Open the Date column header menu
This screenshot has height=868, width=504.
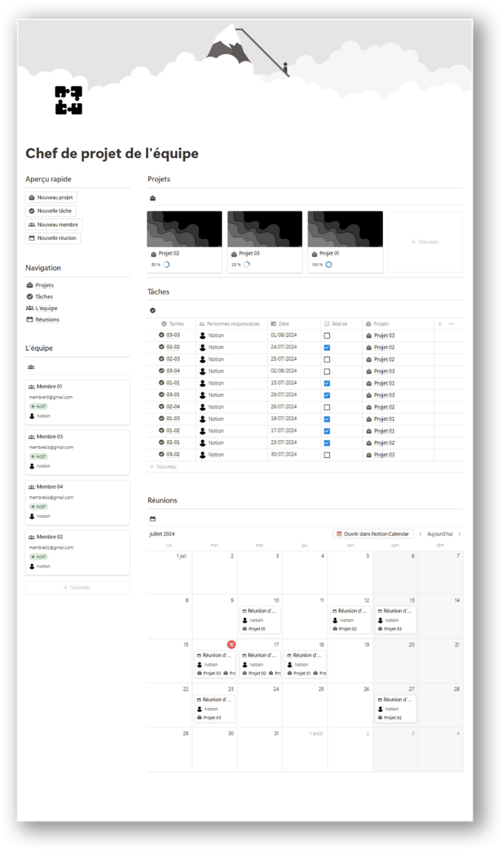coord(294,324)
